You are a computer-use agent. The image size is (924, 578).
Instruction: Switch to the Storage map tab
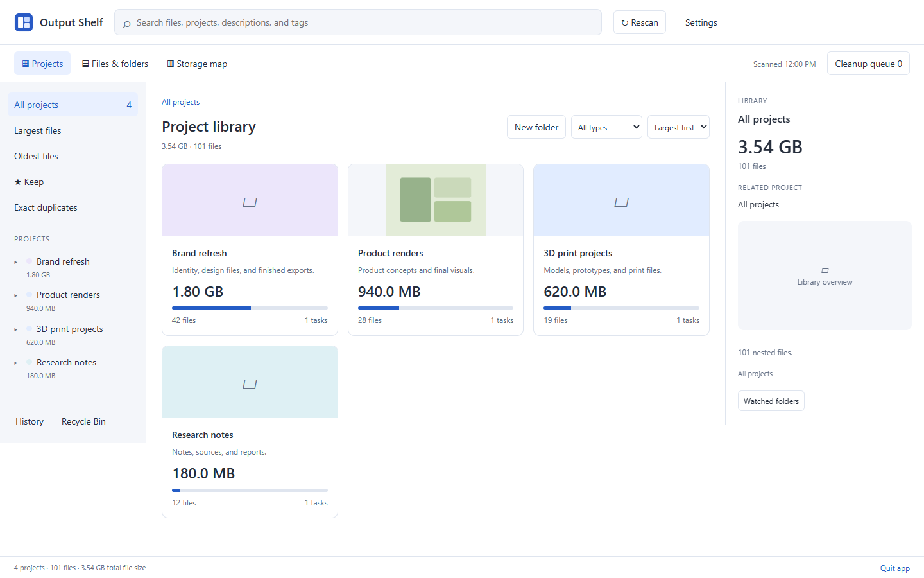(x=197, y=64)
